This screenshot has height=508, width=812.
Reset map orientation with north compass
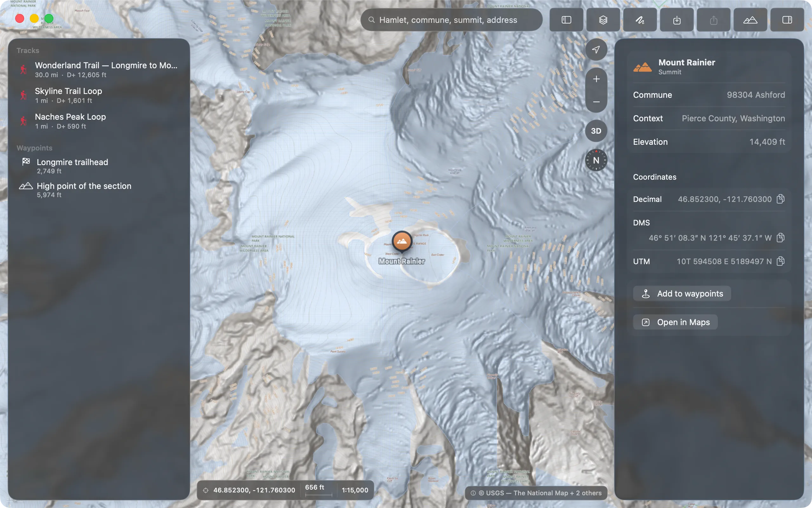pos(596,160)
